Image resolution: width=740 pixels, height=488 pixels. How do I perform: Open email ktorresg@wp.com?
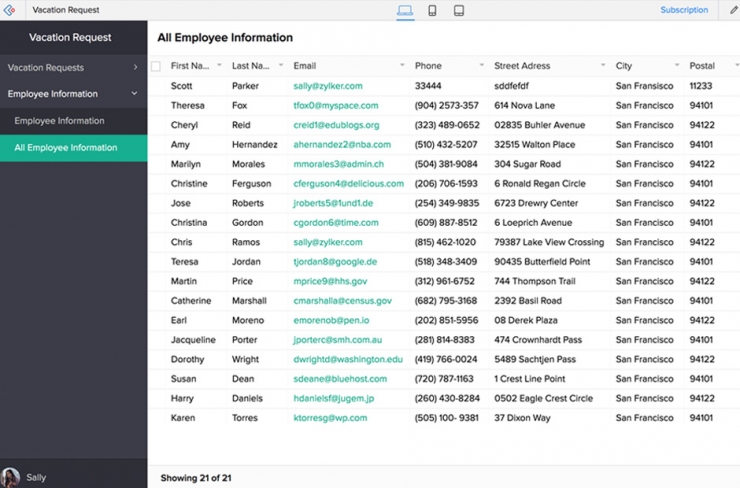pos(330,418)
